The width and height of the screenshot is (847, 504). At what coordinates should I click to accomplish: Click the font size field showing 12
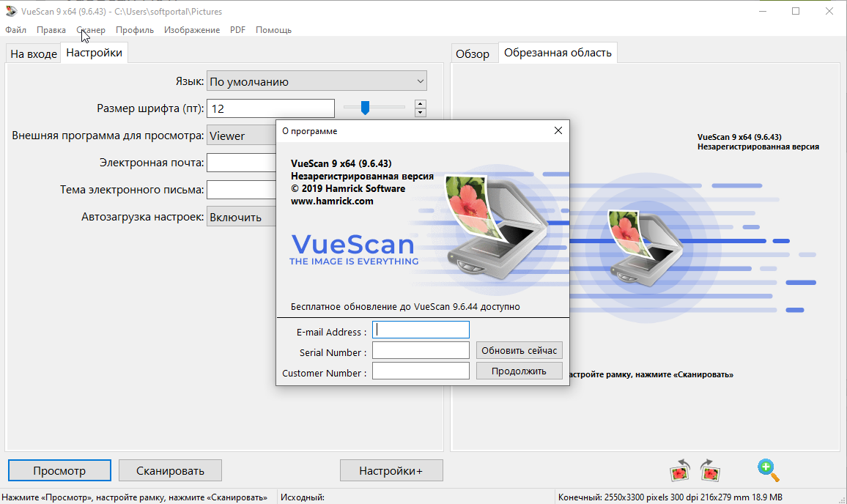point(270,108)
